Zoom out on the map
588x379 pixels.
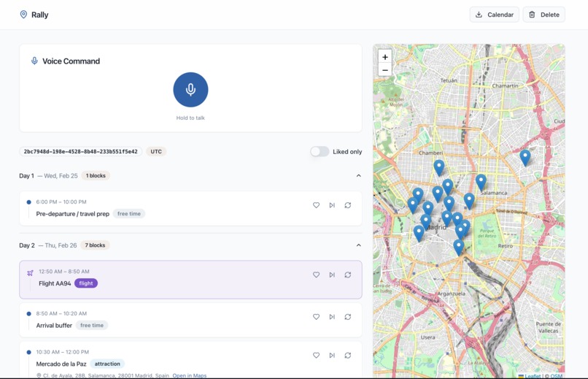384,70
